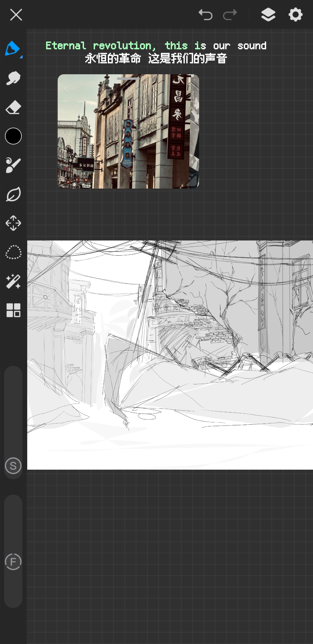Click the upper brush size slider track
Screen dimensions: 313x644
pos(13,406)
